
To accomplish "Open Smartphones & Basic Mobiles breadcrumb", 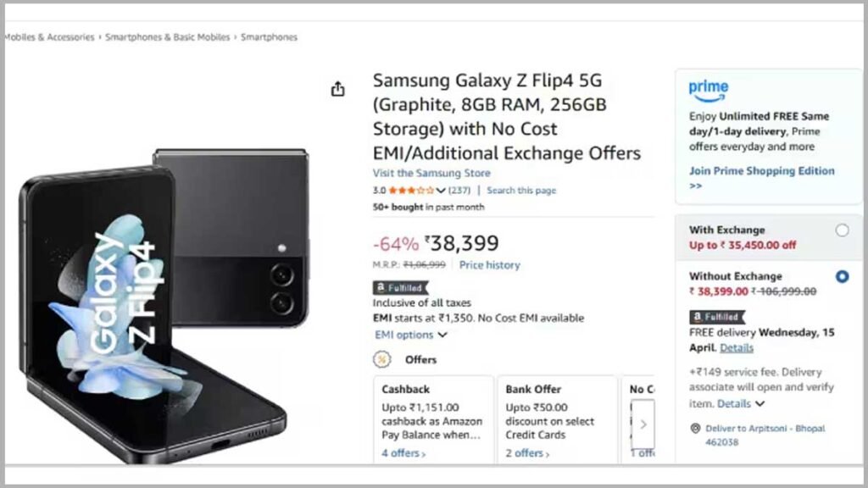I will tap(167, 37).
